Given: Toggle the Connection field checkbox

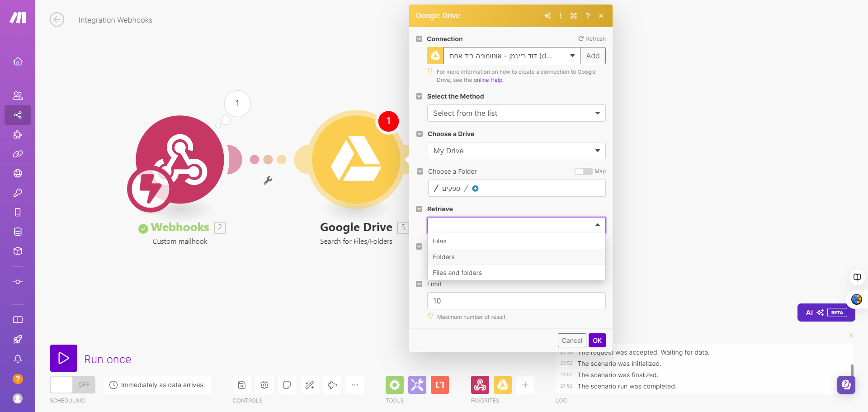Looking at the screenshot, I should pos(419,39).
